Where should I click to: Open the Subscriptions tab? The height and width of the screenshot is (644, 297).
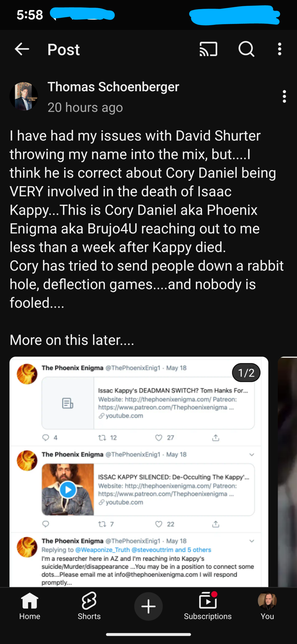(208, 606)
